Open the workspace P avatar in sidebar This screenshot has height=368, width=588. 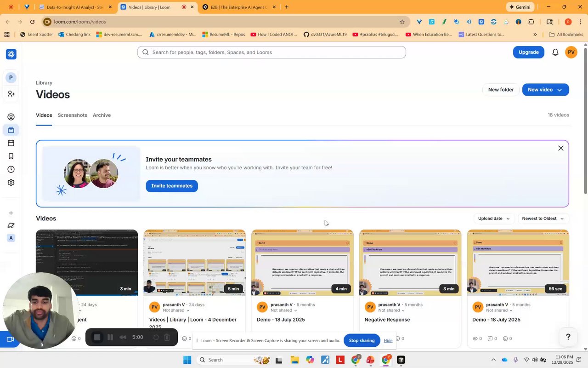pos(11,78)
